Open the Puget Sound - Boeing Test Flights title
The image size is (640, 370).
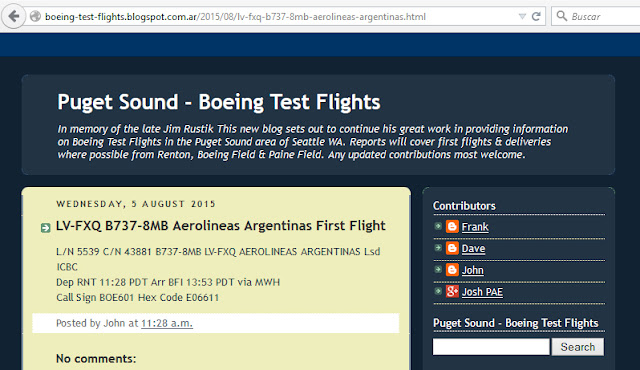pyautogui.click(x=219, y=102)
